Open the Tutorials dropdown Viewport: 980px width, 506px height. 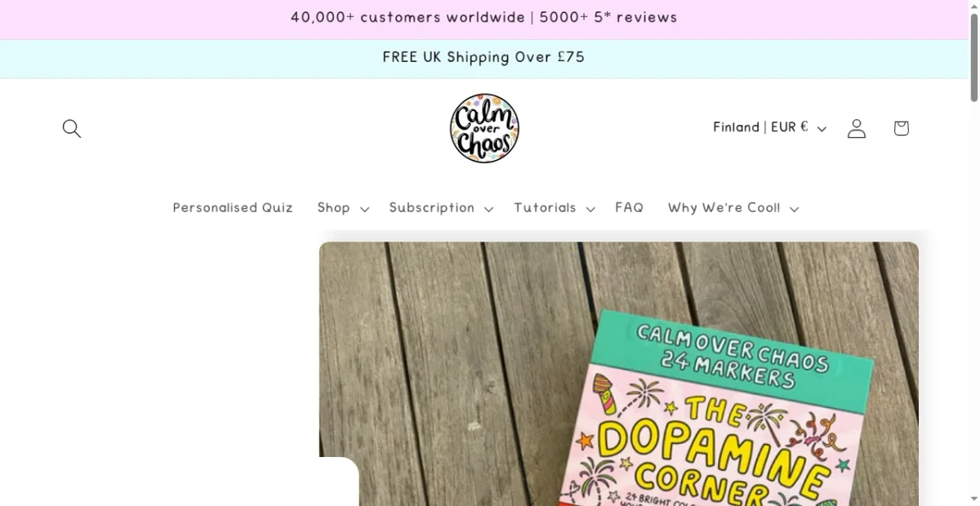[555, 208]
